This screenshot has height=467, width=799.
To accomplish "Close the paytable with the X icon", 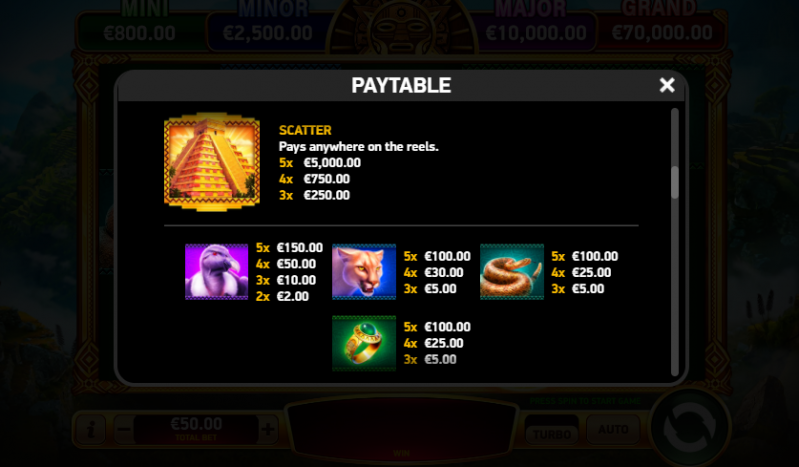I will point(667,85).
